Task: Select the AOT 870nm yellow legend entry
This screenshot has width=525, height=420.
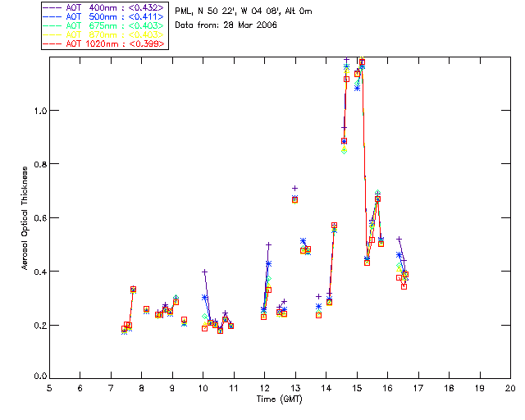Action: tap(103, 34)
